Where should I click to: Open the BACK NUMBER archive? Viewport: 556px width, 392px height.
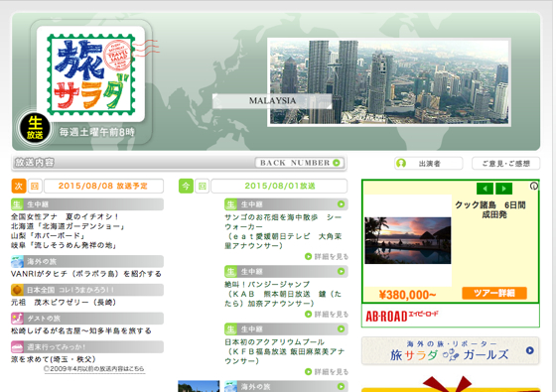tap(300, 163)
